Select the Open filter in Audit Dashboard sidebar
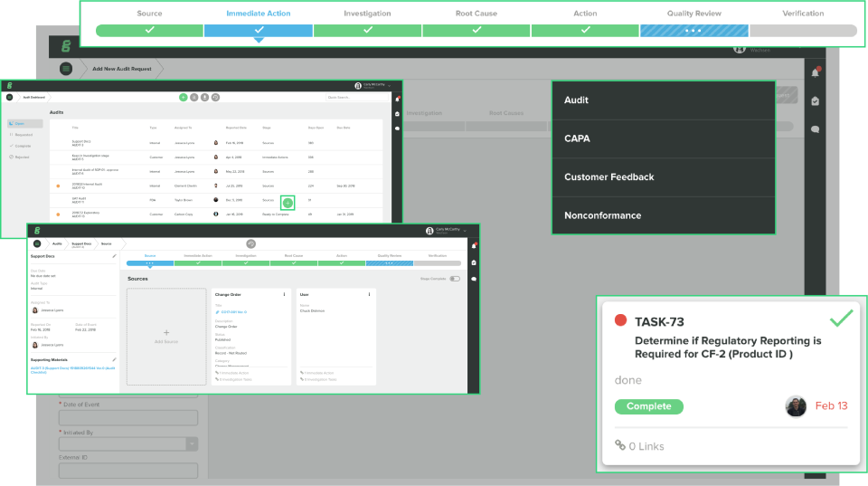Image resolution: width=868 pixels, height=486 pixels. click(25, 124)
